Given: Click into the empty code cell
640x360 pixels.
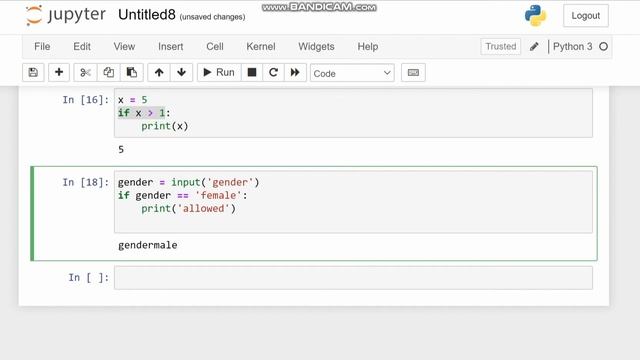Looking at the screenshot, I should click(353, 278).
